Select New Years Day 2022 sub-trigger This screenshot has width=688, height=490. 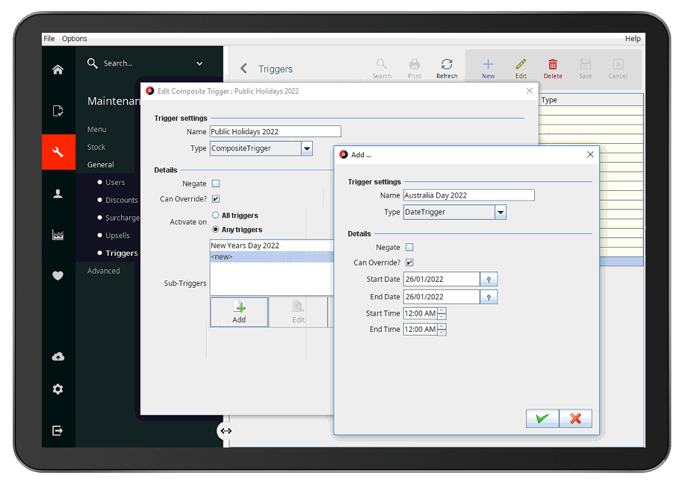click(x=272, y=246)
